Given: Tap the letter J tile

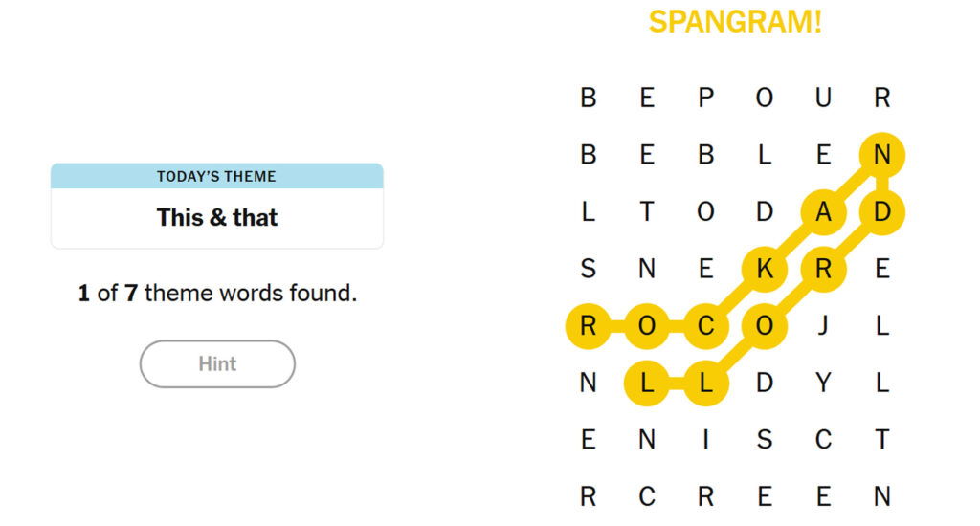Looking at the screenshot, I should coord(823,326).
